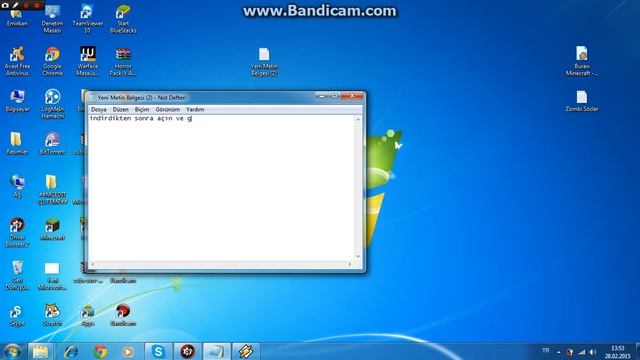This screenshot has width=640, height=360.
Task: Open the Dosya menu in Notepad
Action: point(98,109)
